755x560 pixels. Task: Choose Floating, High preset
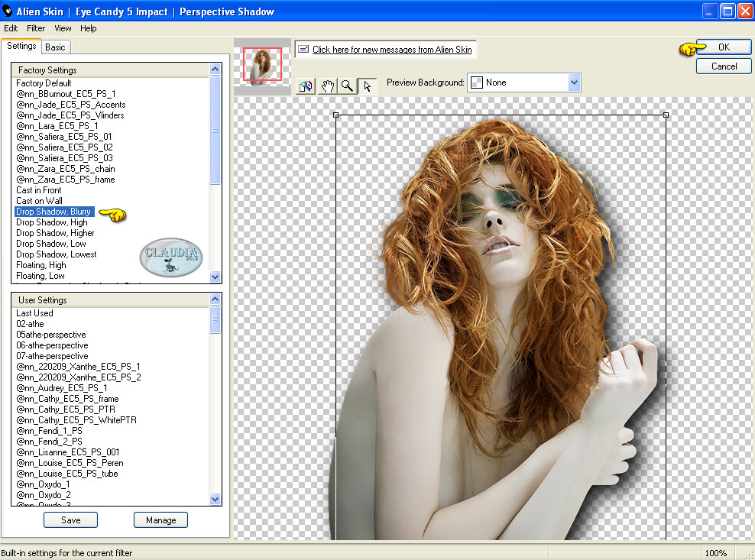pyautogui.click(x=41, y=265)
